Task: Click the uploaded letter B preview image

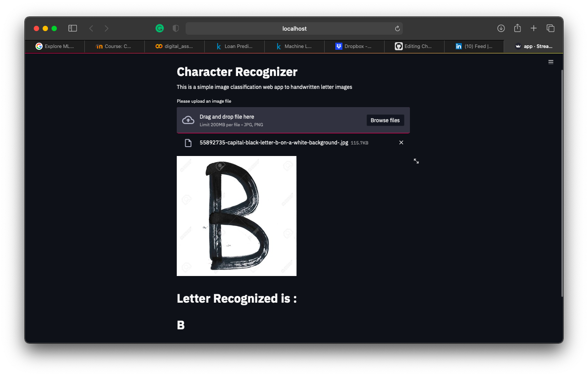Action: pyautogui.click(x=236, y=216)
